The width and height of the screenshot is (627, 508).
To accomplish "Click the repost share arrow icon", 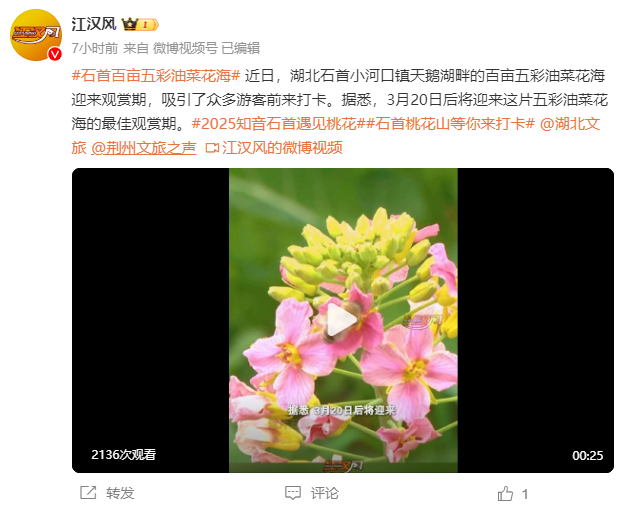I will [88, 493].
